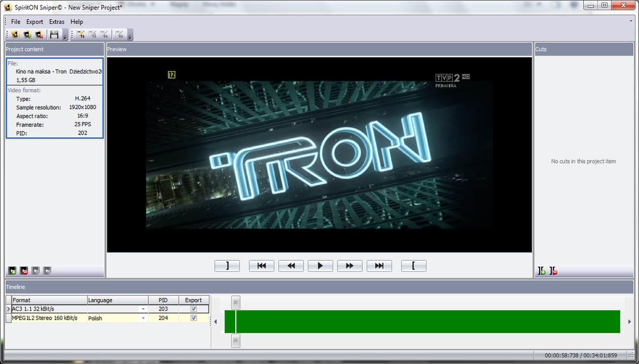Click the Project content panel header
Image resolution: width=639 pixels, height=364 pixels.
(x=55, y=49)
